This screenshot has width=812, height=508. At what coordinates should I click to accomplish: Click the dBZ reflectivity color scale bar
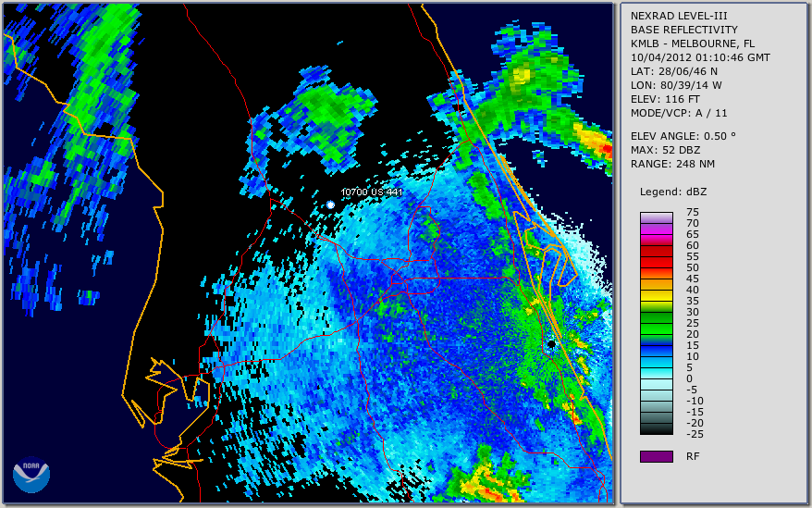[656, 324]
